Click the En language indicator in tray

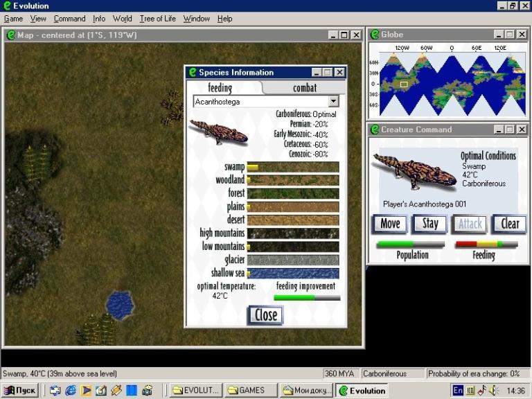coord(458,391)
